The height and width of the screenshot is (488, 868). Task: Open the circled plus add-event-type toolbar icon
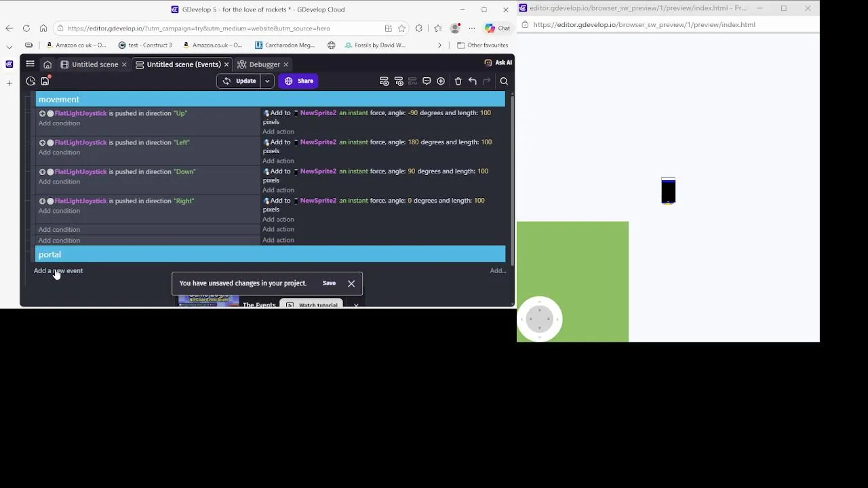pos(441,81)
